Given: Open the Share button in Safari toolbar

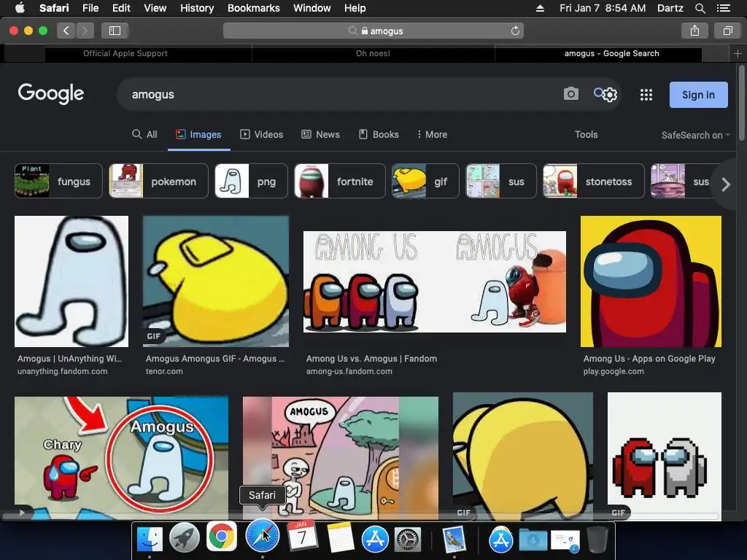Looking at the screenshot, I should 694,31.
